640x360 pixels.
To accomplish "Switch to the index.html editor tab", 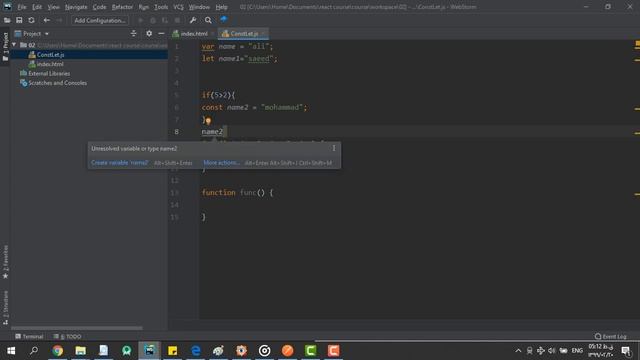I will tap(193, 33).
